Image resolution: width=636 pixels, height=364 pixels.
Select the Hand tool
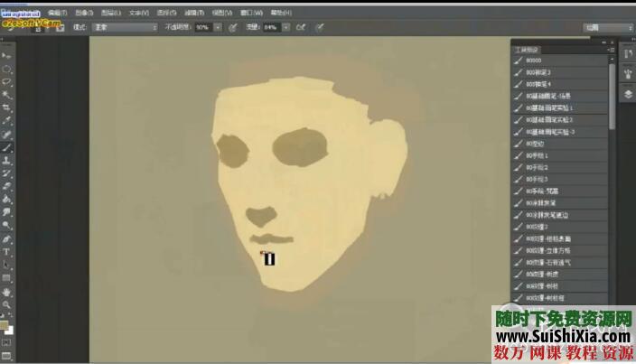7,292
